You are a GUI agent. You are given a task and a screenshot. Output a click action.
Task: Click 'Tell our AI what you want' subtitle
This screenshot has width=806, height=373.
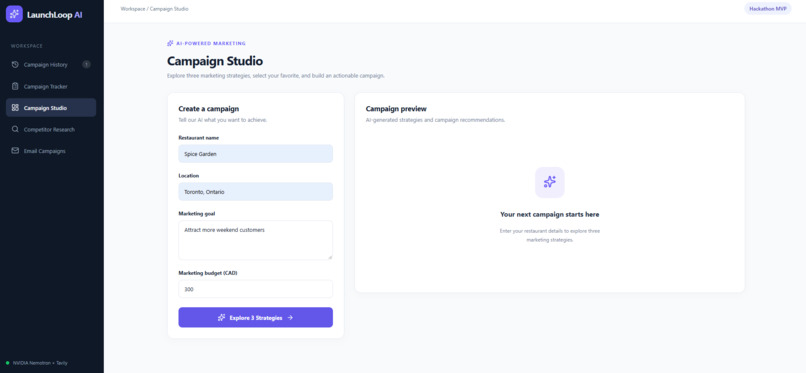click(x=223, y=120)
